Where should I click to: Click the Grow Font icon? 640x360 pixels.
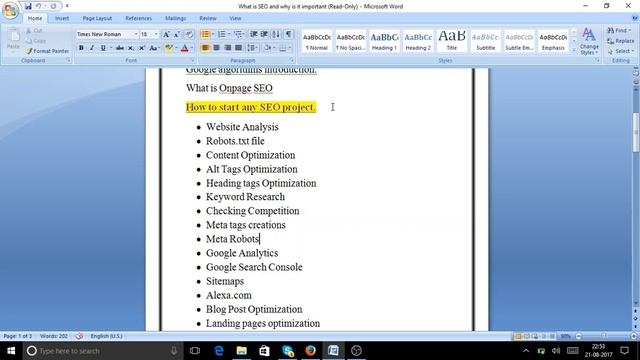coord(167,35)
